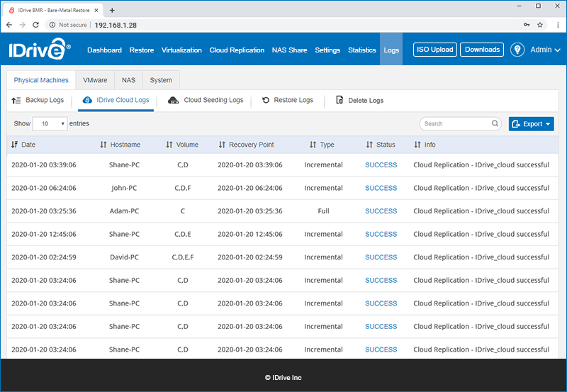This screenshot has width=567, height=392.
Task: Sort by Type column arrows
Action: [x=313, y=145]
